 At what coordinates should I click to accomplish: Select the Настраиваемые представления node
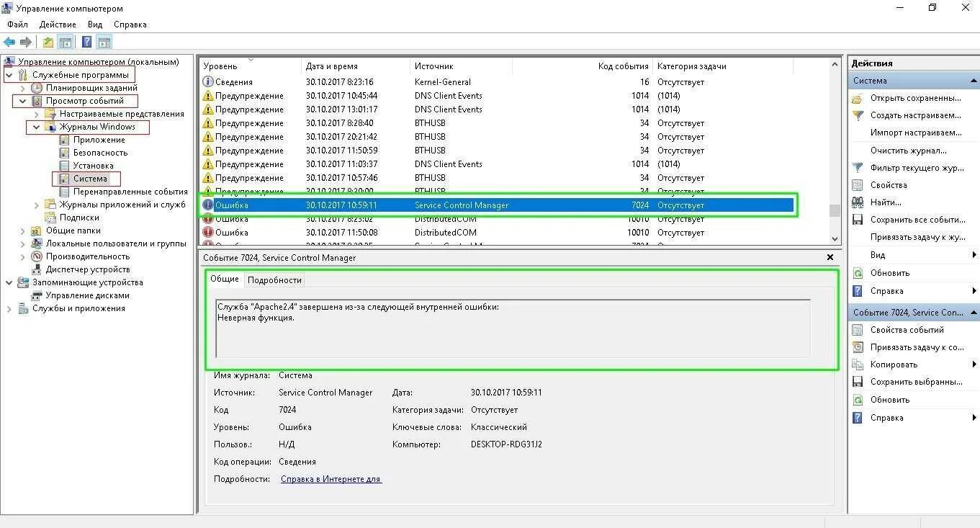pos(122,114)
